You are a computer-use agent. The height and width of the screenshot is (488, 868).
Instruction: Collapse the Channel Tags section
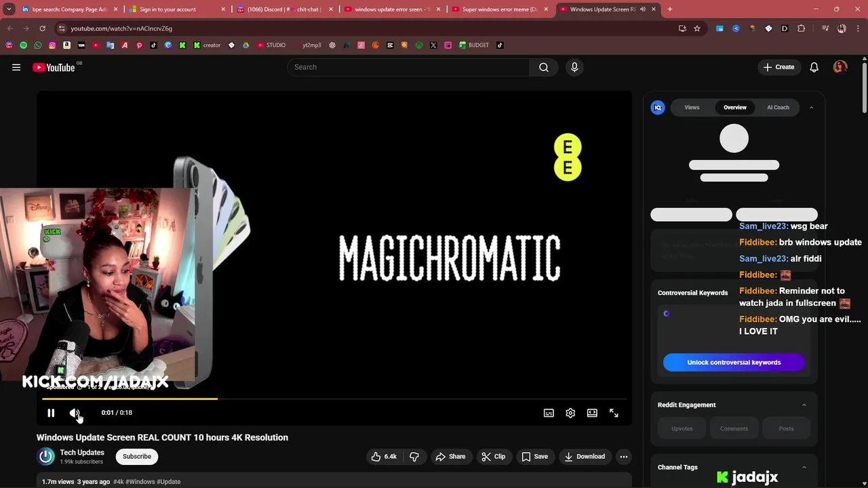pyautogui.click(x=804, y=467)
